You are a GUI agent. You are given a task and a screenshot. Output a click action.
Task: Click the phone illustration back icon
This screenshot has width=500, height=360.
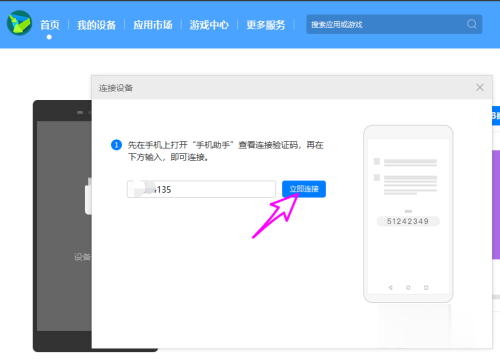391,287
